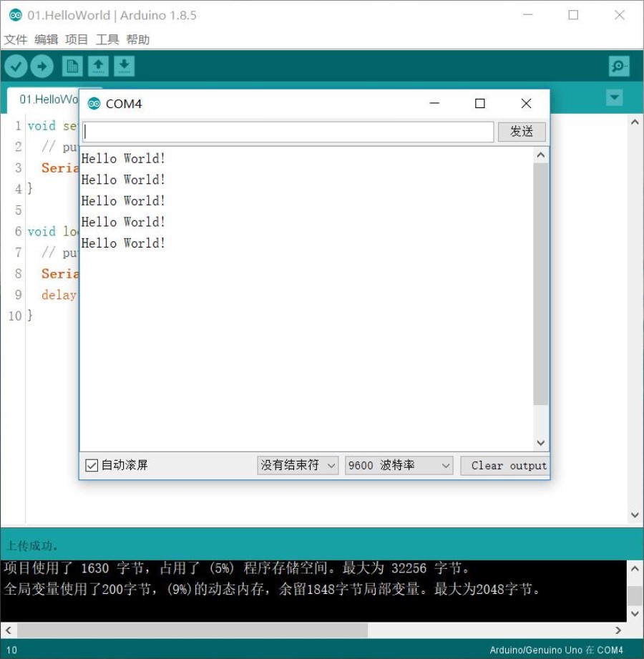Click the serial monitor message input field
The width and height of the screenshot is (644, 659).
288,132
